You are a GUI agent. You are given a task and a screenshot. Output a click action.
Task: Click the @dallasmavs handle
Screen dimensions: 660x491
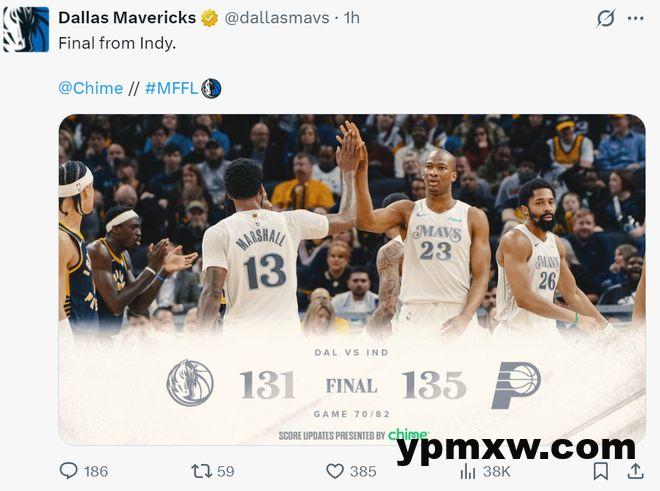pos(277,18)
